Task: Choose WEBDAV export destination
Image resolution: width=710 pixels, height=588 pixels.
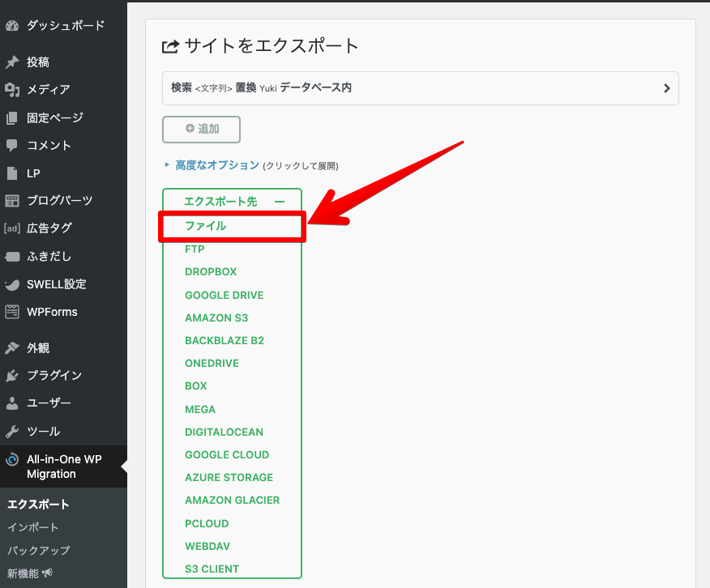Action: (207, 546)
